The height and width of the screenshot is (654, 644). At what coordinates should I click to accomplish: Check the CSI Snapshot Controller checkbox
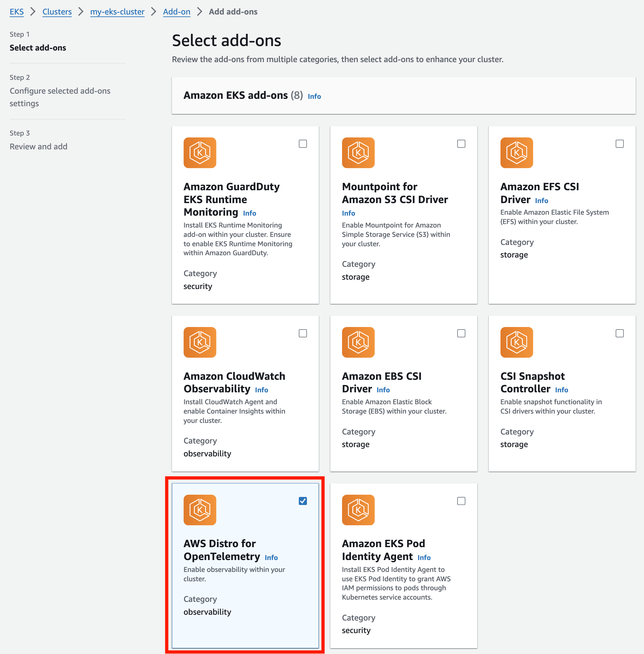click(x=619, y=333)
